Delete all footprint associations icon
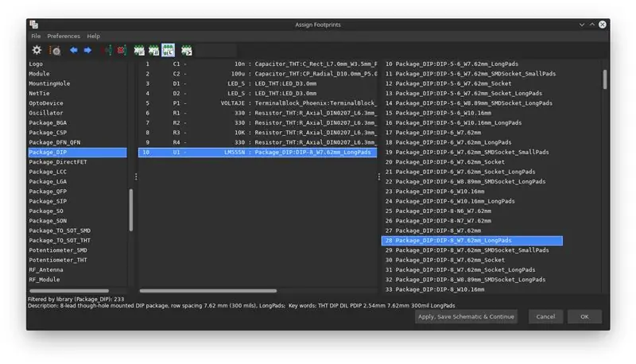Image resolution: width=636 pixels, height=364 pixels. pos(122,50)
